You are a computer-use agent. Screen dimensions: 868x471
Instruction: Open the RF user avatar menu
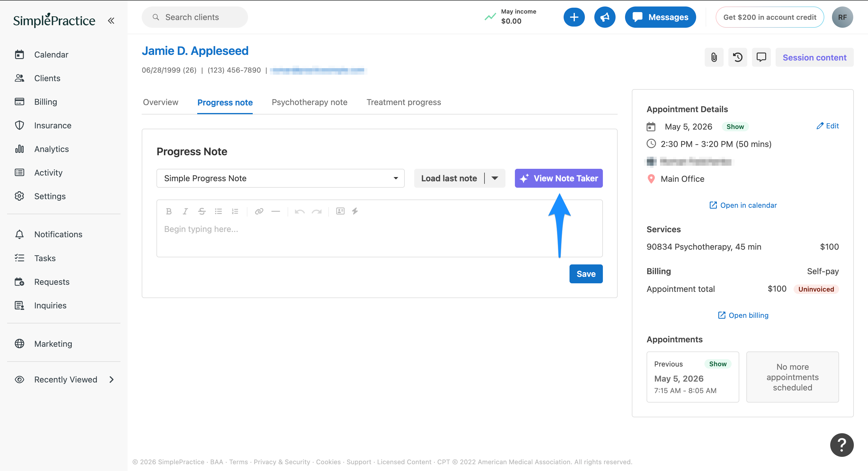point(842,17)
